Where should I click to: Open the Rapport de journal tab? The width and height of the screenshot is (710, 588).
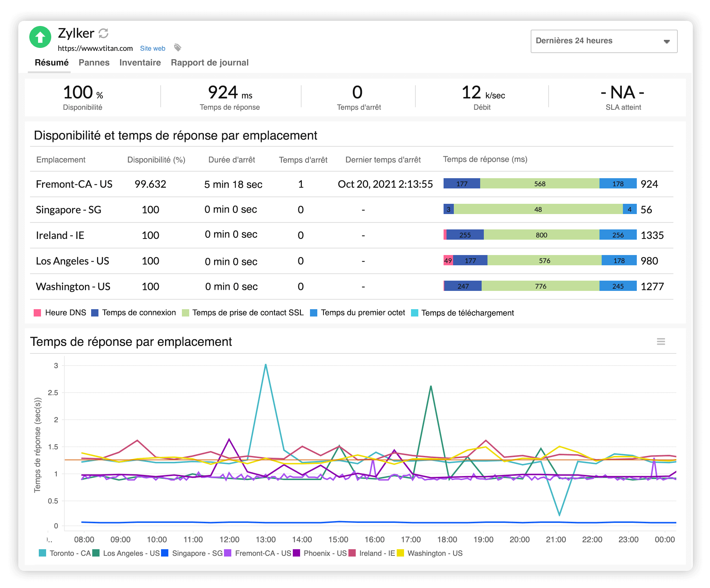(x=210, y=63)
